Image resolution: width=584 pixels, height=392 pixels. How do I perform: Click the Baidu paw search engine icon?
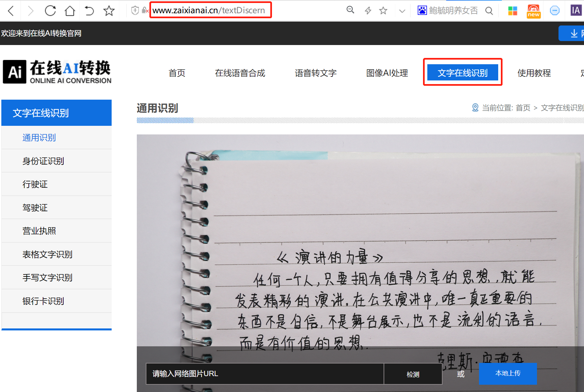pyautogui.click(x=422, y=11)
